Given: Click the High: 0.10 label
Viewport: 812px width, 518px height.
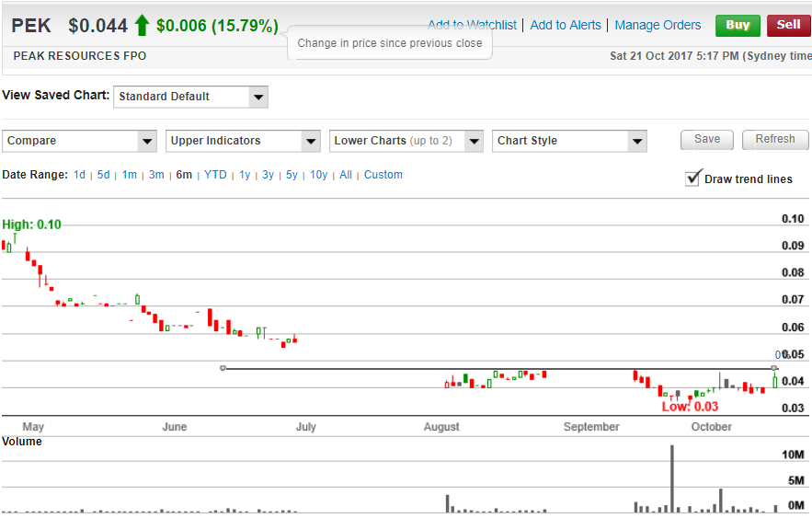Looking at the screenshot, I should pyautogui.click(x=31, y=224).
